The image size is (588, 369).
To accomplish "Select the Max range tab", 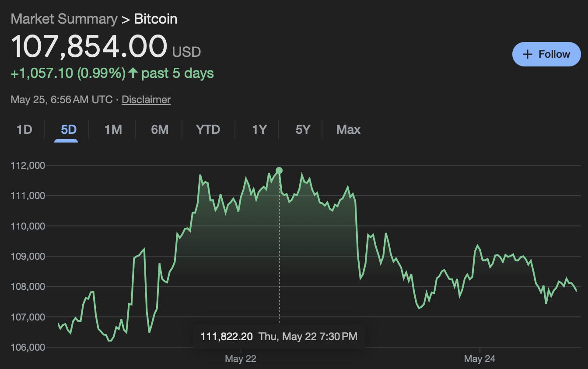I will pos(348,130).
